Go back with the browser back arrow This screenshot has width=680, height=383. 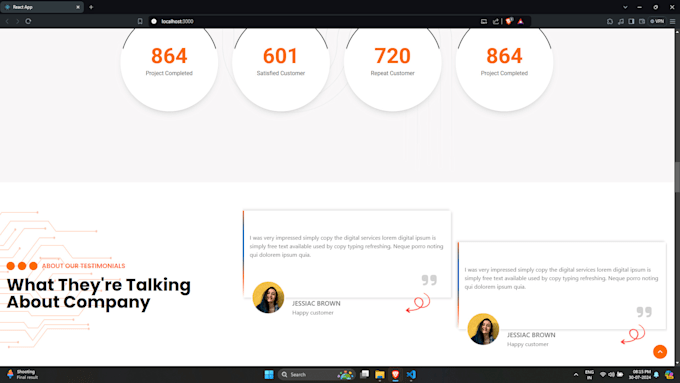tap(7, 21)
